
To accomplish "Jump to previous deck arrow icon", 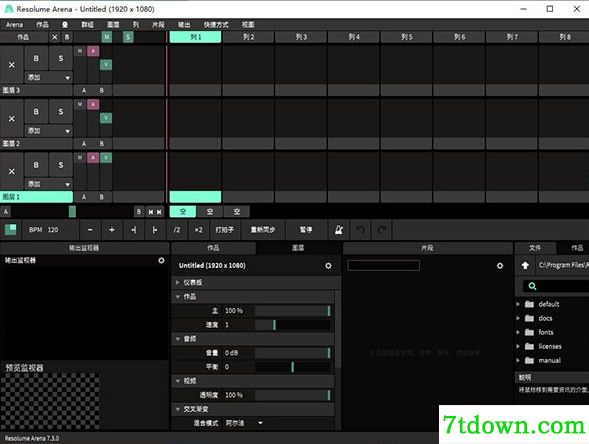I will point(151,212).
